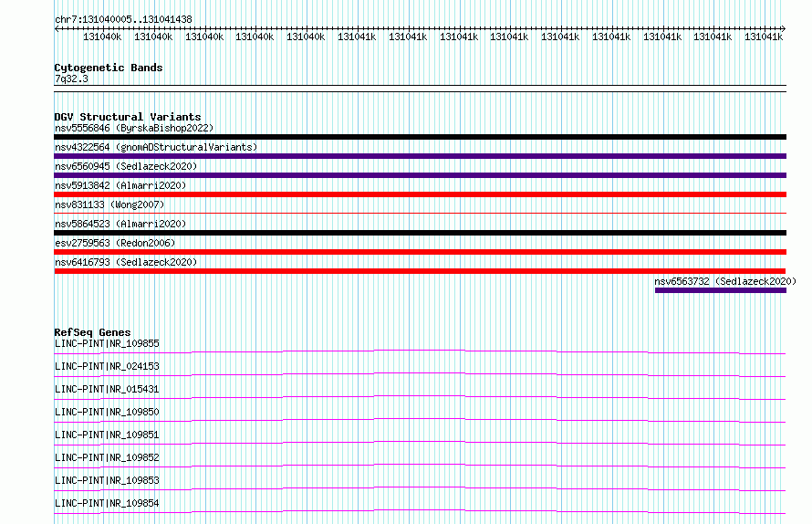Viewport: 812px width, 524px height.
Task: Select the purple bar for nsv6560945
Action: [420, 175]
